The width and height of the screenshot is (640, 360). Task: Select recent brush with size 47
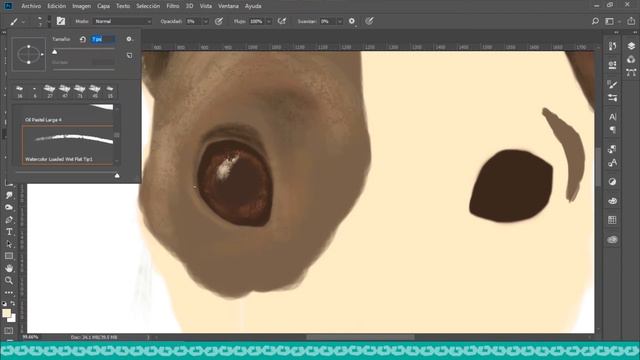pos(65,91)
